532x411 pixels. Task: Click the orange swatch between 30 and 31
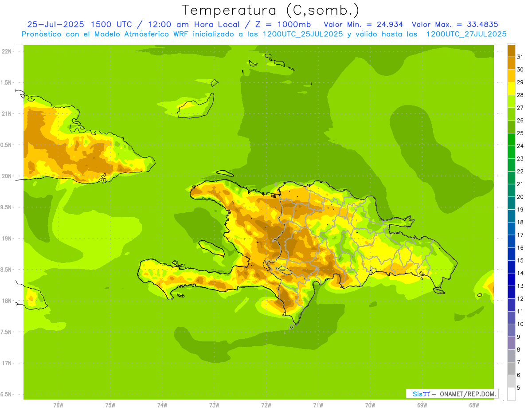click(x=511, y=63)
